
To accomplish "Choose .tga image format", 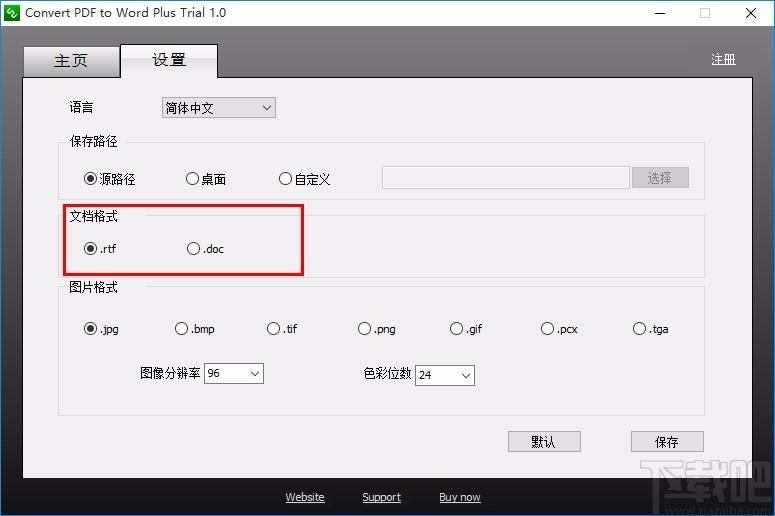I will click(x=650, y=329).
